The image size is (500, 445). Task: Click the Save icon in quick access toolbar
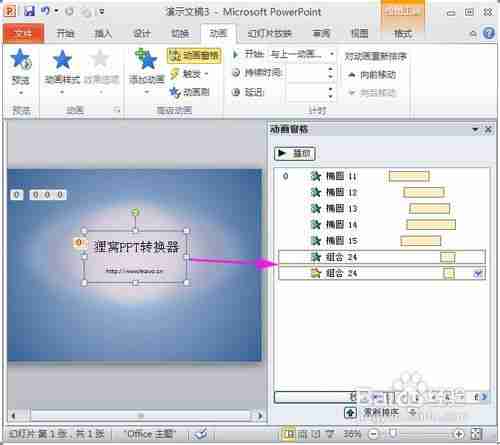pyautogui.click(x=30, y=11)
